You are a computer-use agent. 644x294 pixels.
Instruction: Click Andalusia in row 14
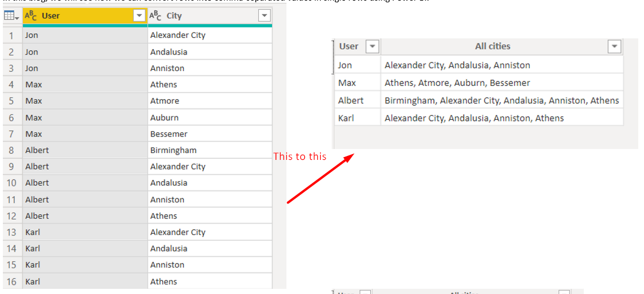(210, 249)
